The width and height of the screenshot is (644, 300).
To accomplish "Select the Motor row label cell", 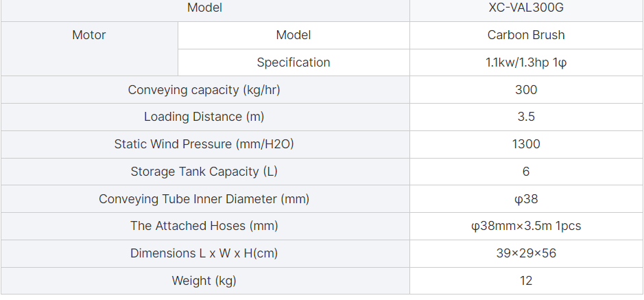I will coord(89,49).
